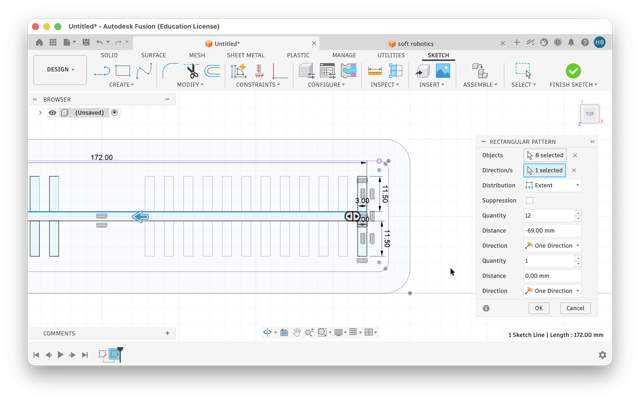The image size is (640, 402).
Task: Open the Configuration table icon
Action: tap(327, 71)
